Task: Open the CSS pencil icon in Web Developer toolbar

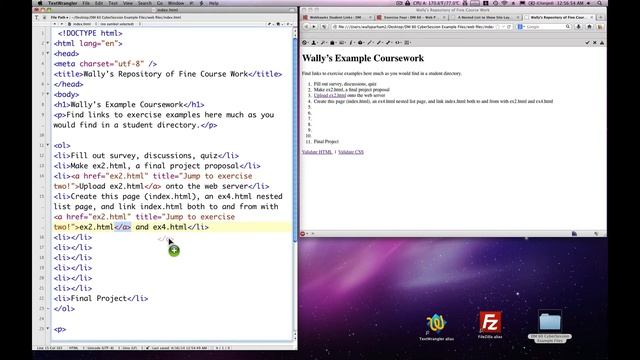Action: click(x=323, y=42)
